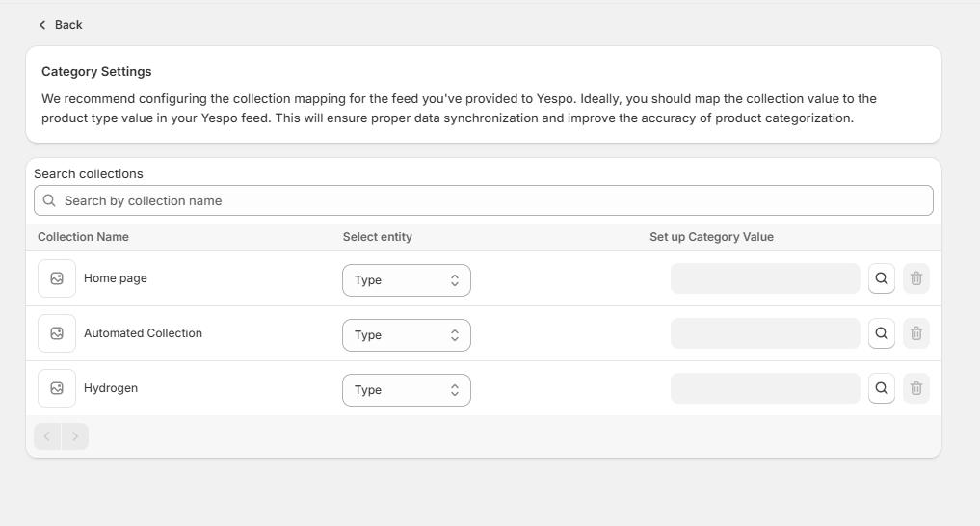The width and height of the screenshot is (980, 526).
Task: Click the Hydrogen collection image icon
Action: coord(57,388)
